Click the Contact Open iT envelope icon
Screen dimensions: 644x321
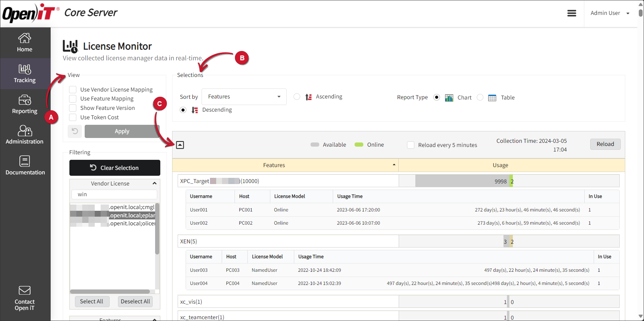[x=25, y=290]
